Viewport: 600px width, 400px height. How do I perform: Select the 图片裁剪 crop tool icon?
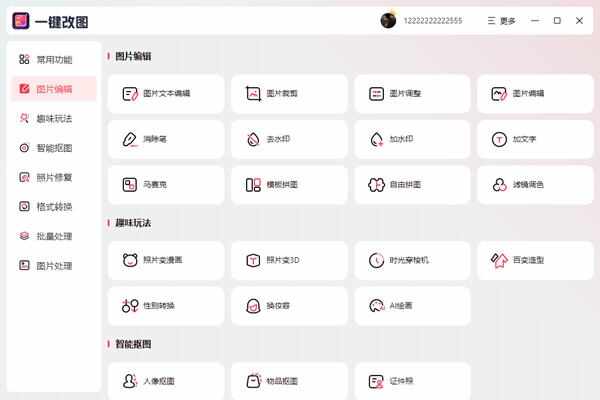pos(253,94)
